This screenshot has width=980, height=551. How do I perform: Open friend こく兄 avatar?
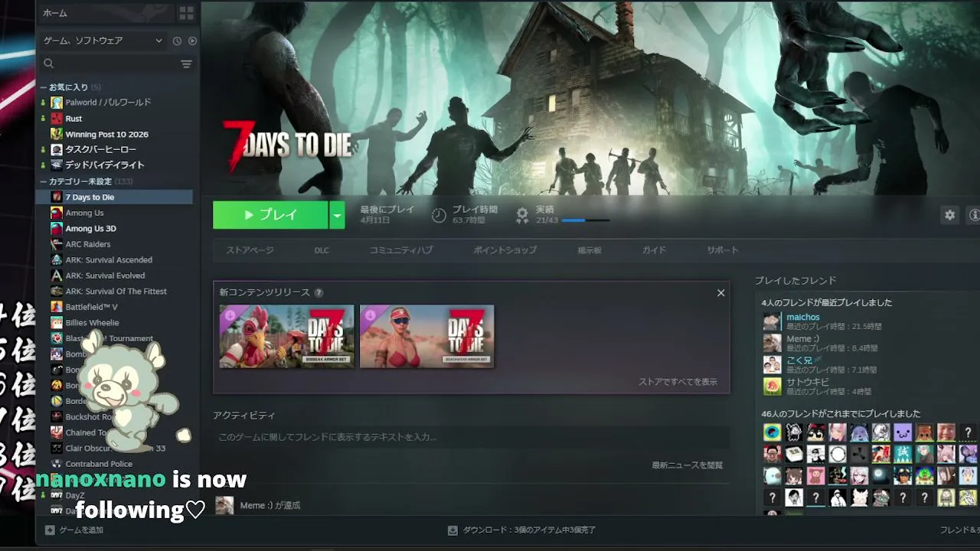click(772, 364)
